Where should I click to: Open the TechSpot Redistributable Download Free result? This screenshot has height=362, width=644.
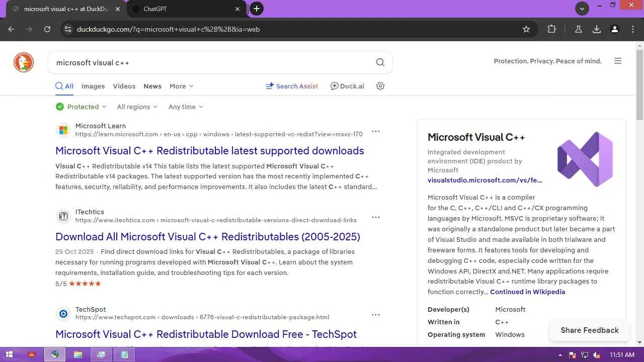pos(206,334)
